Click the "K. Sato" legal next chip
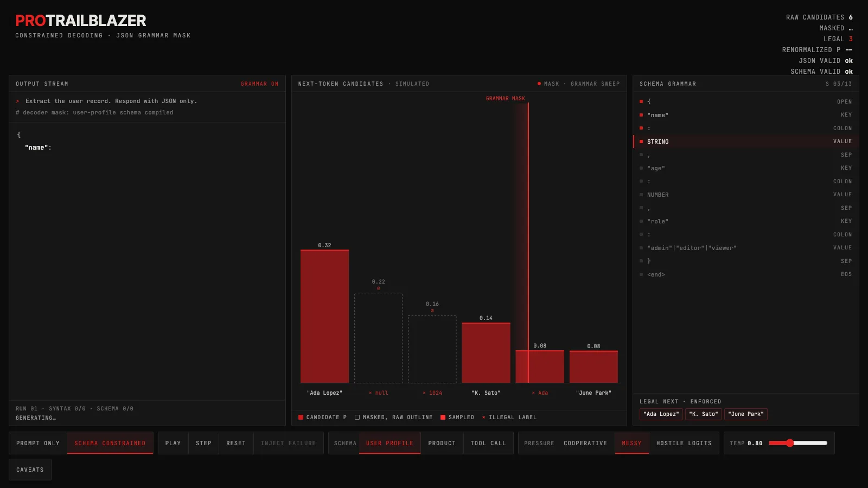The width and height of the screenshot is (868, 488). [704, 414]
